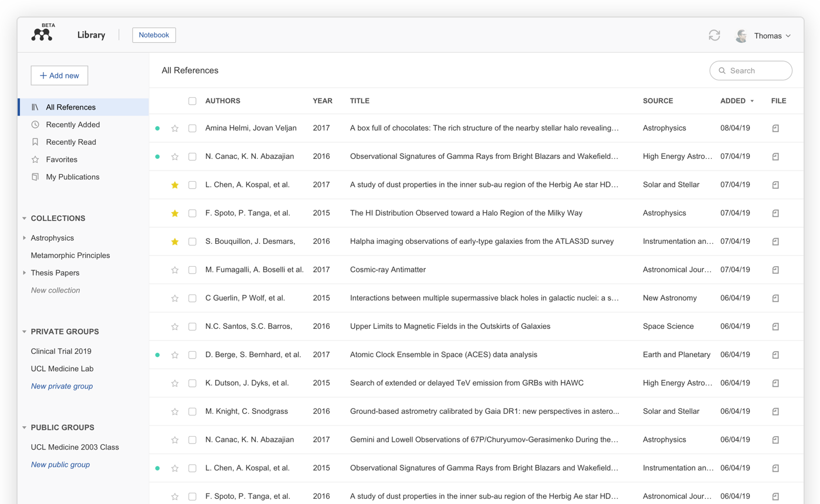
Task: Star the box full of chocolates reference
Action: pyautogui.click(x=175, y=128)
